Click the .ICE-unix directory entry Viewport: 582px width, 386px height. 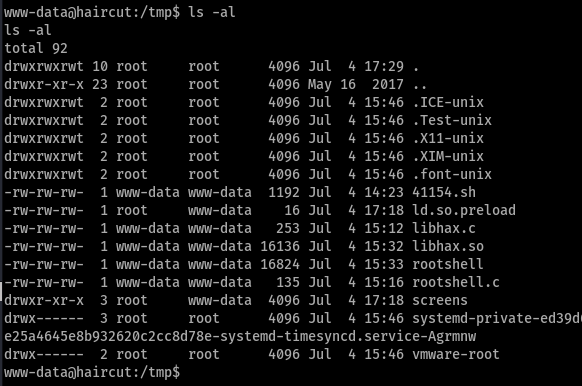tap(448, 102)
